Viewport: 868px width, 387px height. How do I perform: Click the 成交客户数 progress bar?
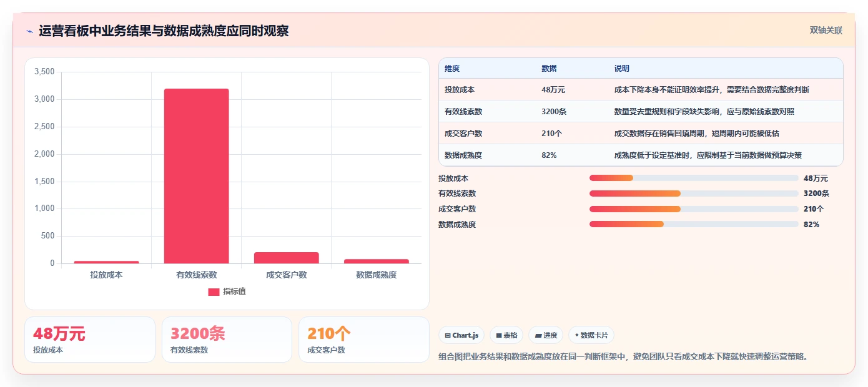694,209
